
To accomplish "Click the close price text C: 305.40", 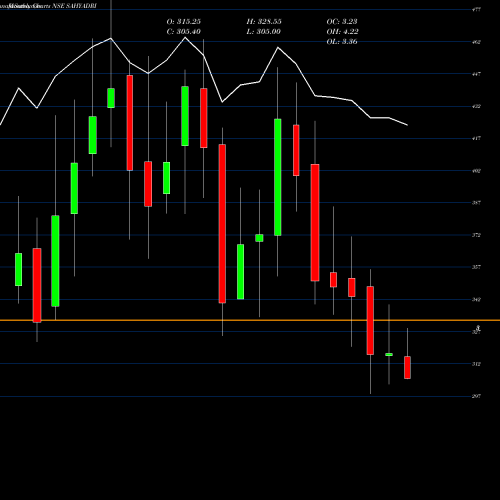I will pos(184,32).
